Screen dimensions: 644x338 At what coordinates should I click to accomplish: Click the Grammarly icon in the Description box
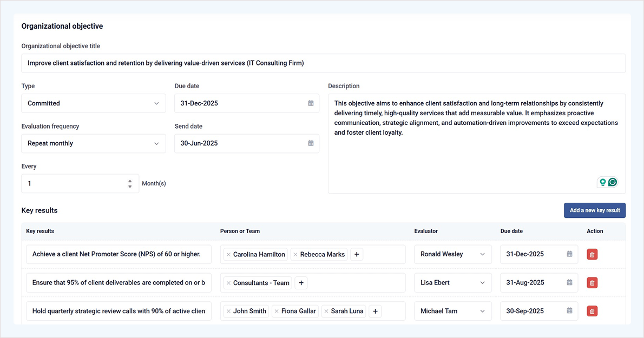(614, 182)
